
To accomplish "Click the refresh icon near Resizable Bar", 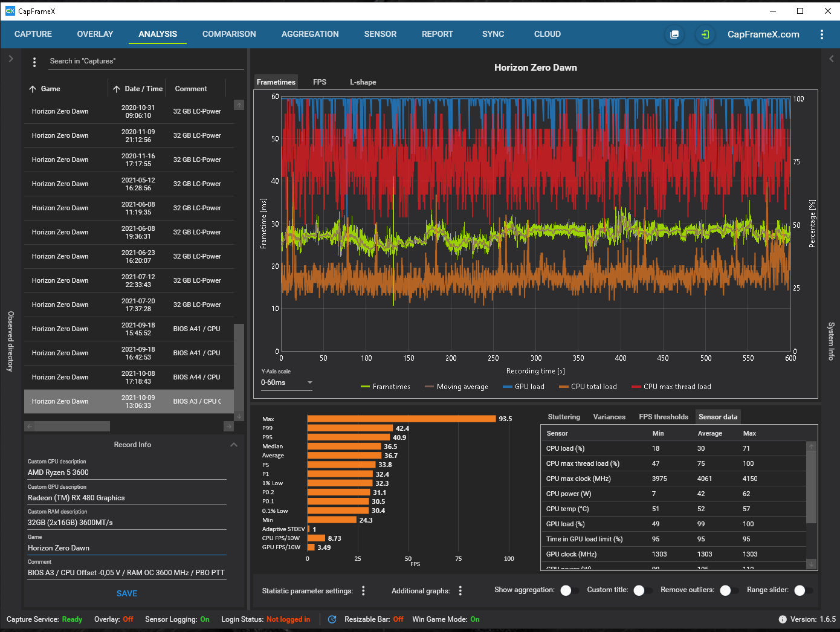I will point(332,619).
